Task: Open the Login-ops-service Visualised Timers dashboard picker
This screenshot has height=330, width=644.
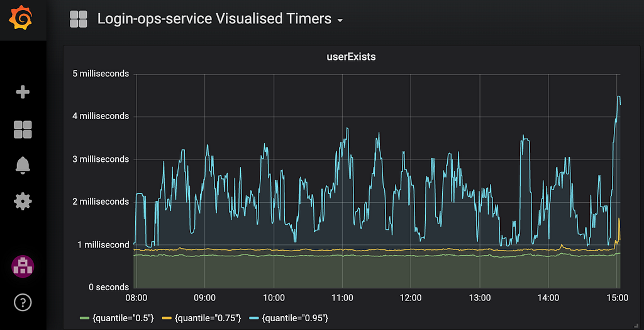Action: click(x=214, y=19)
